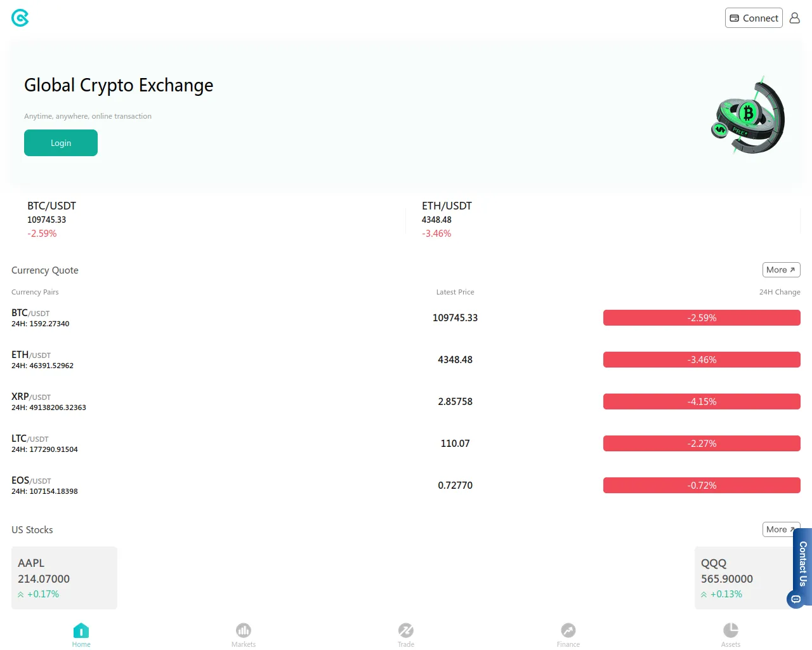This screenshot has width=812, height=650.
Task: Select the XRP/USDT currency pair row
Action: (406, 402)
